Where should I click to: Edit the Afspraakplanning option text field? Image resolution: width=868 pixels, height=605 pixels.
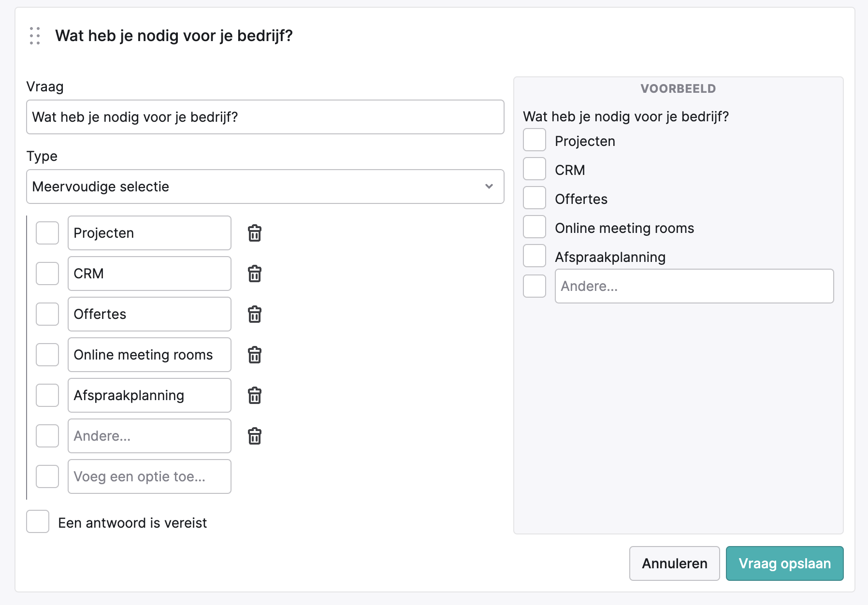tap(150, 395)
